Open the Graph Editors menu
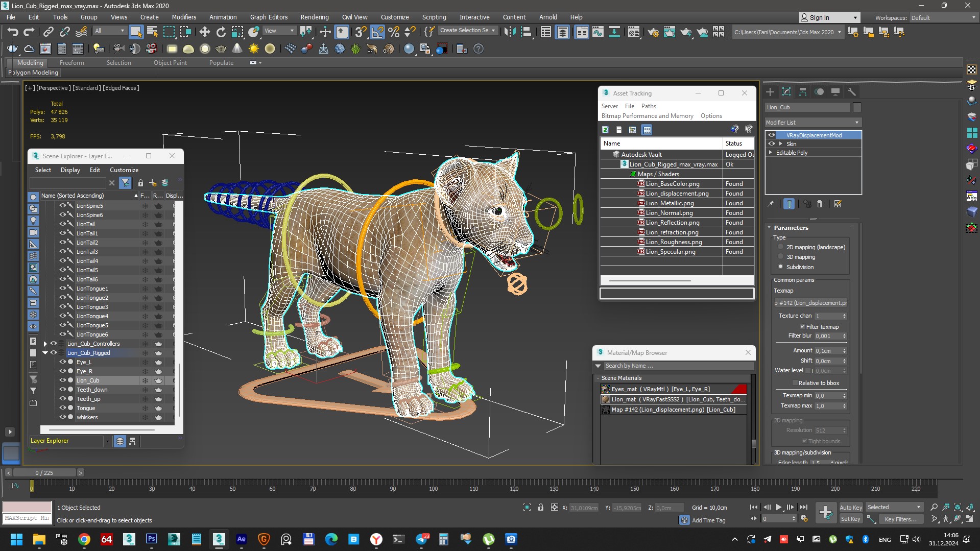Viewport: 980px width, 551px height. pos(269,17)
